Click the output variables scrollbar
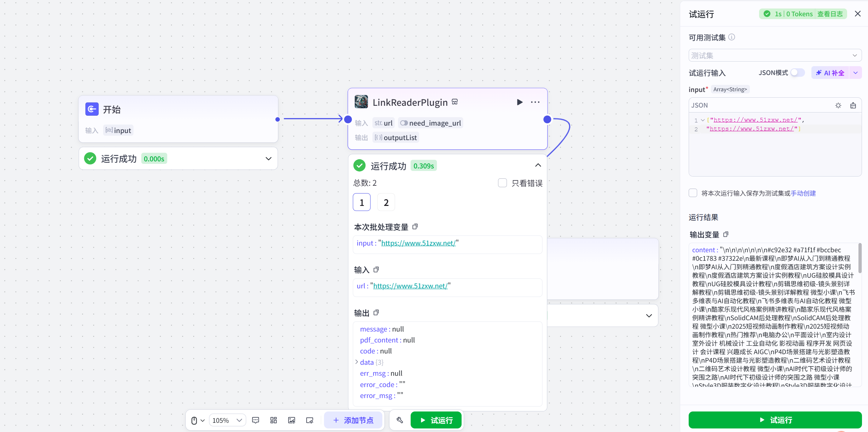Screen dimensions: 868x432 pyautogui.click(x=860, y=258)
